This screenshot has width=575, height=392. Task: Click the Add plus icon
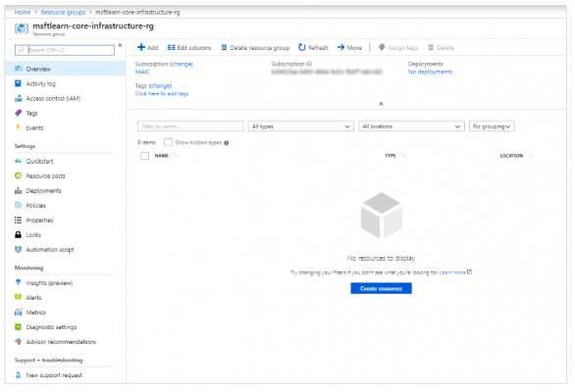point(141,47)
